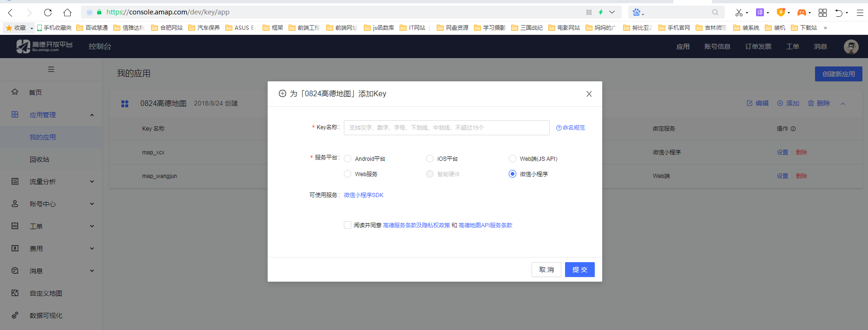868x330 pixels.
Task: Select the Web服务 radio button
Action: (x=348, y=174)
